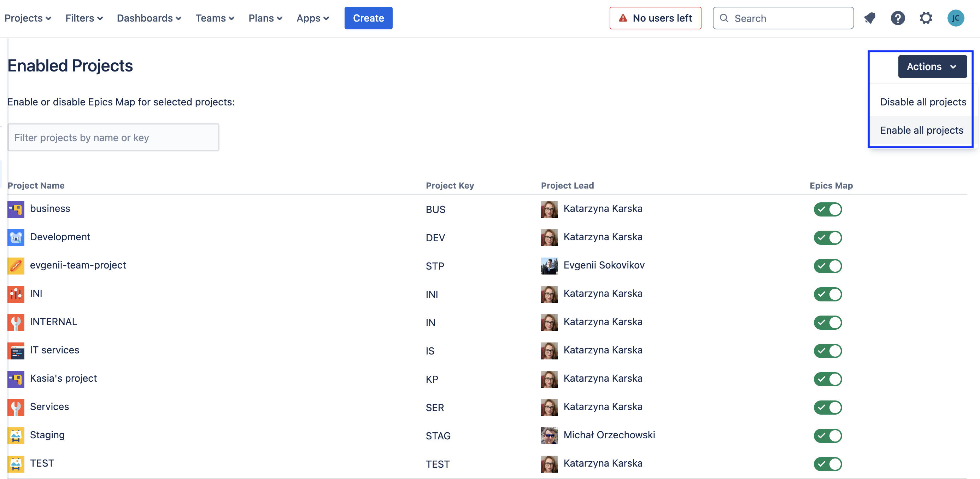Collapse the Actions dropdown button
Image resolution: width=980 pixels, height=479 pixels.
click(932, 66)
